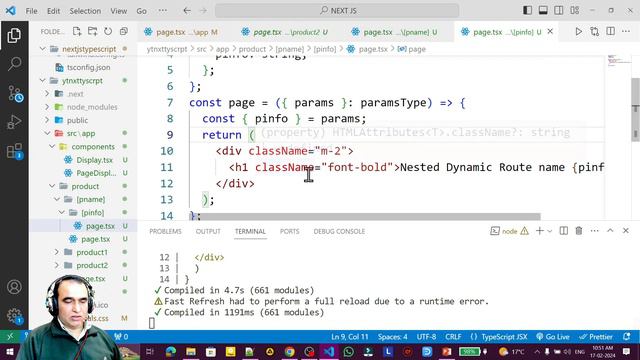Open terminal panel more actions ellipsis

pyautogui.click(x=595, y=231)
